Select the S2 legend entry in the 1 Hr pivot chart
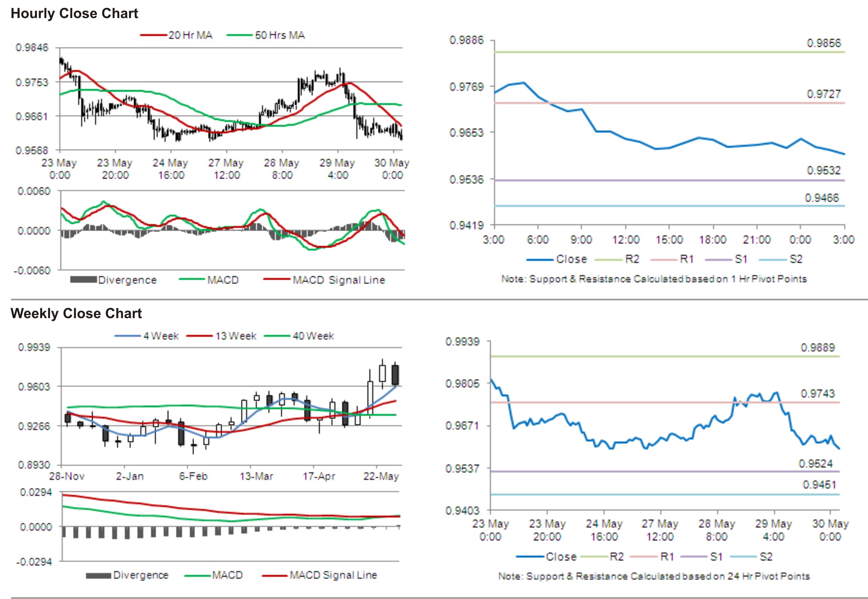 coord(796,259)
